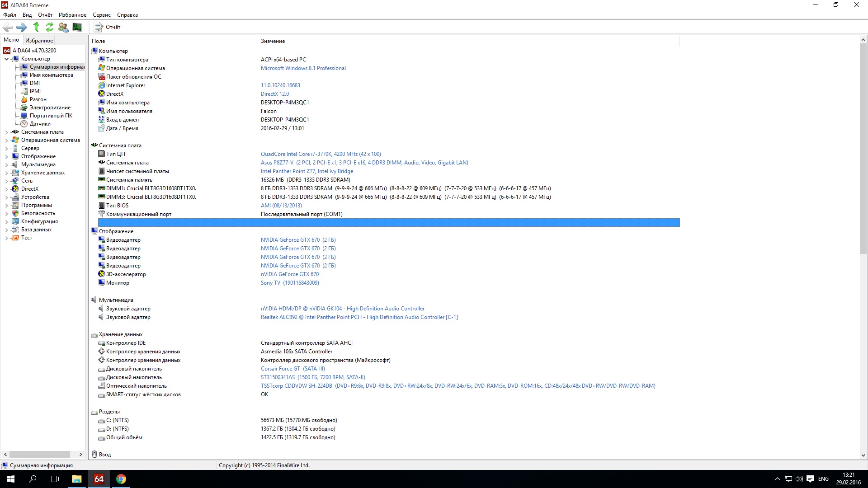Viewport: 868px width, 488px height.
Task: Click the green monitor toolbar icon
Action: pos(77,27)
